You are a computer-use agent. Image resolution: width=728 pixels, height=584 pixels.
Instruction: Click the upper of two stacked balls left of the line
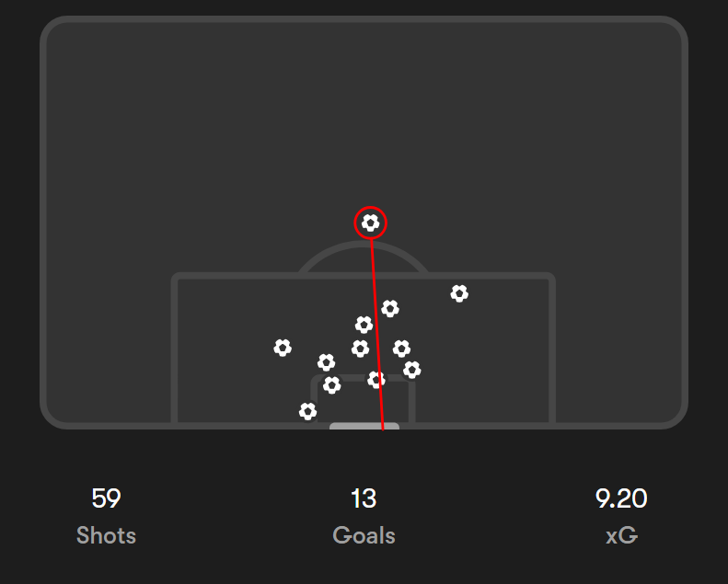click(x=364, y=325)
